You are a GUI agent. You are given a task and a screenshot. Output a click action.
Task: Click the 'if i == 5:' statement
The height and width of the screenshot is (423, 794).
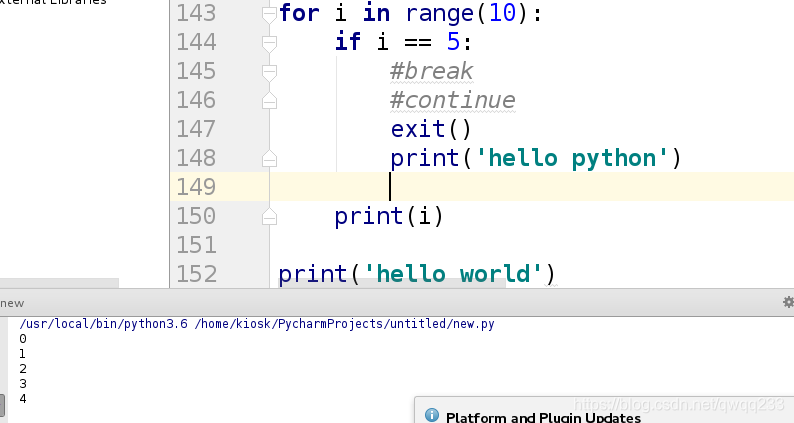pyautogui.click(x=403, y=42)
